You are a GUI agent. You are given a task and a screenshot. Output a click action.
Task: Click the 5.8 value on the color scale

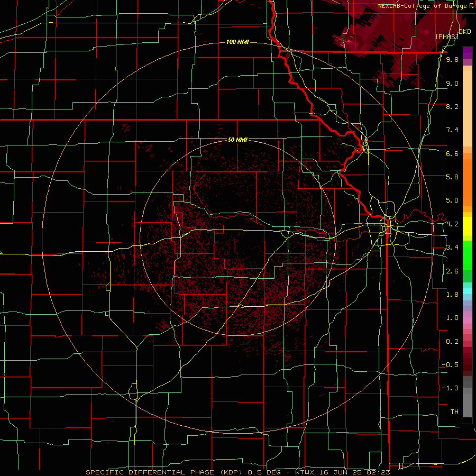point(452,177)
